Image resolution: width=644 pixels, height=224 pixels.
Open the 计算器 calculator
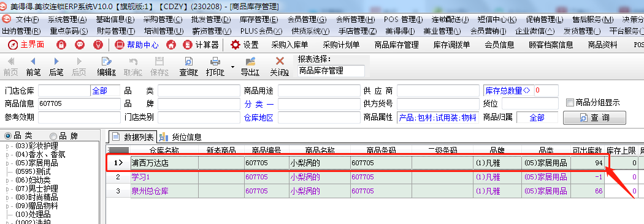[201, 45]
